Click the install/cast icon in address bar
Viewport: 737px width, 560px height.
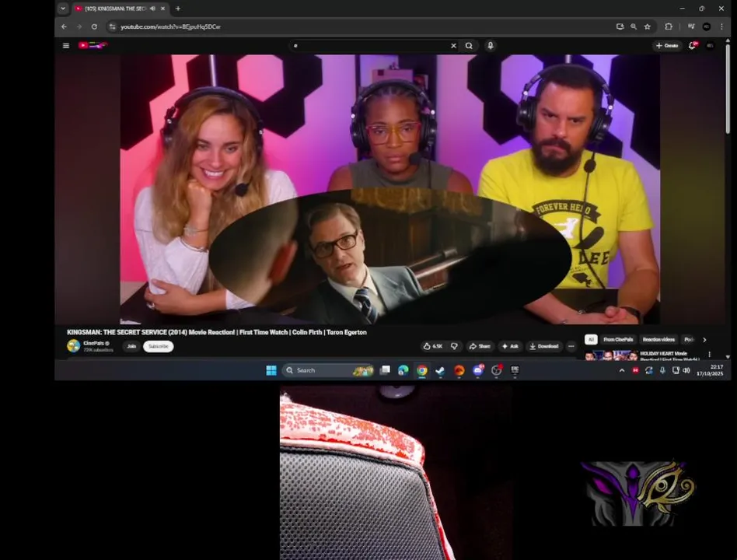[620, 26]
